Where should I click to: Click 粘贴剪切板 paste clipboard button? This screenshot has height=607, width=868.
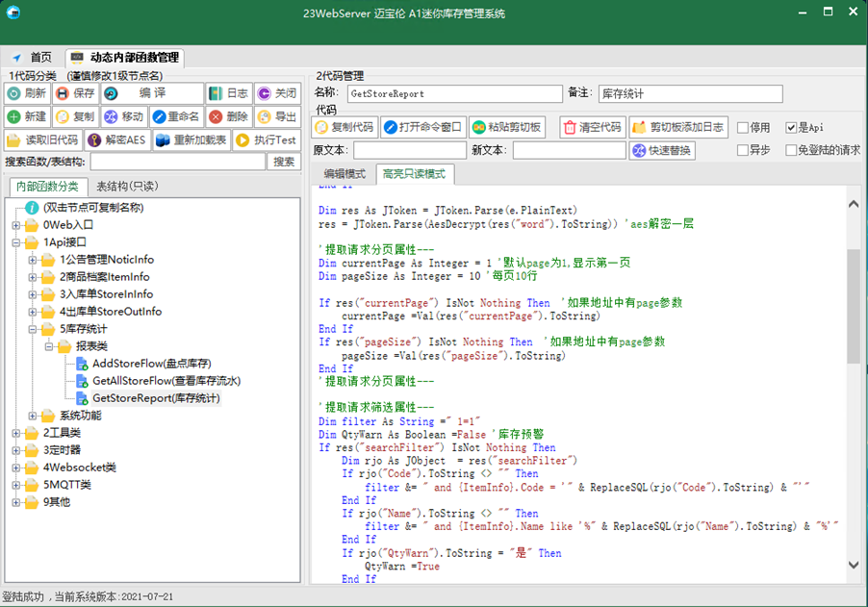(x=507, y=127)
